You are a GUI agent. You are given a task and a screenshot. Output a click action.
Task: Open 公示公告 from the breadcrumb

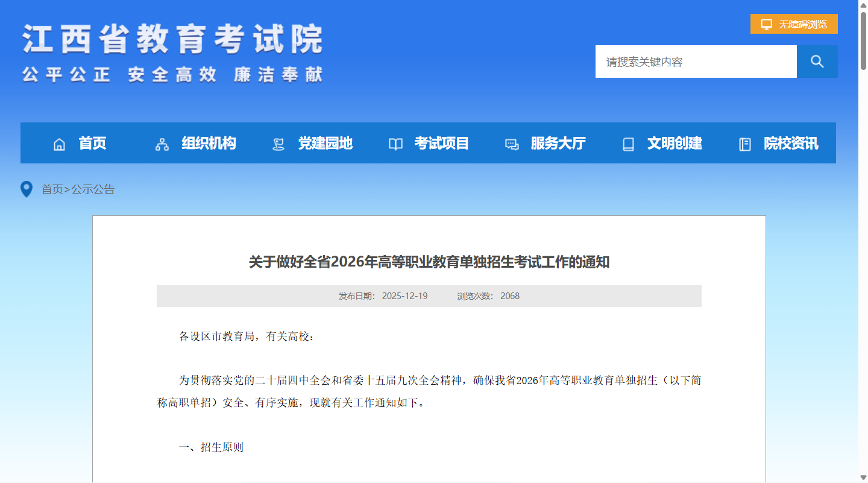(x=93, y=189)
